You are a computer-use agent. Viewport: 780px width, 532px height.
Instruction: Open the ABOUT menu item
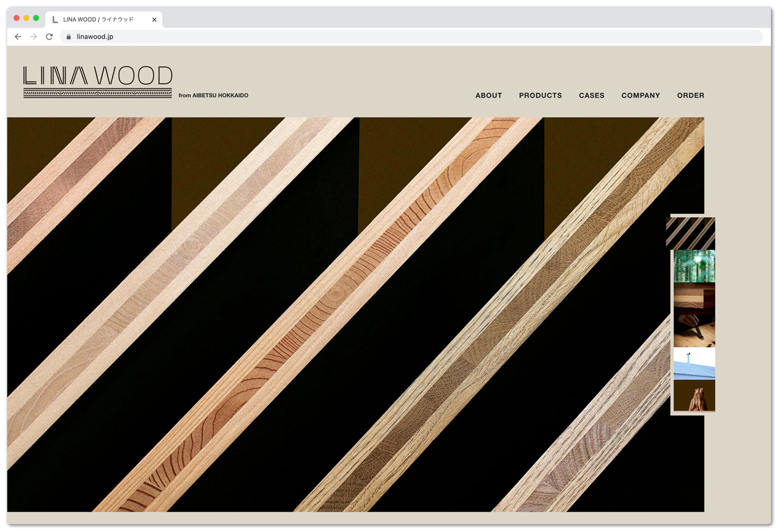(x=488, y=95)
